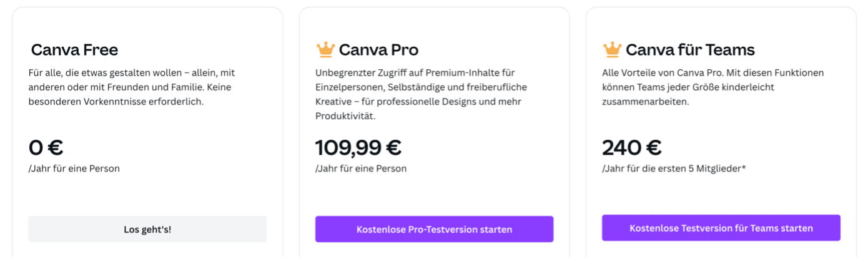Click the Canva Pro plan title
Image resolution: width=868 pixels, height=259 pixels.
(378, 50)
